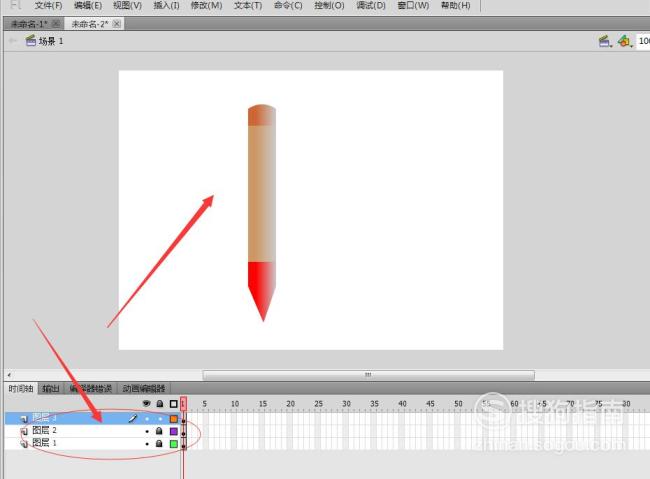Image resolution: width=650 pixels, height=479 pixels.
Task: Click the orange outline swatch of 图层 3
Action: 174,419
